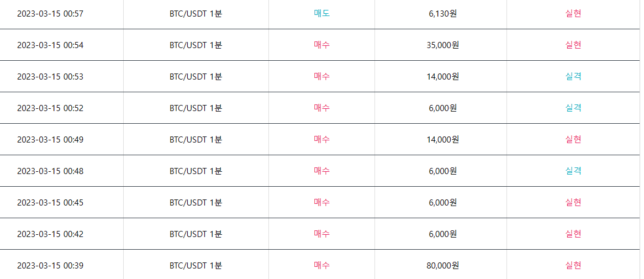
Task: Click the 매수 label in the 00:54 row
Action: point(321,45)
